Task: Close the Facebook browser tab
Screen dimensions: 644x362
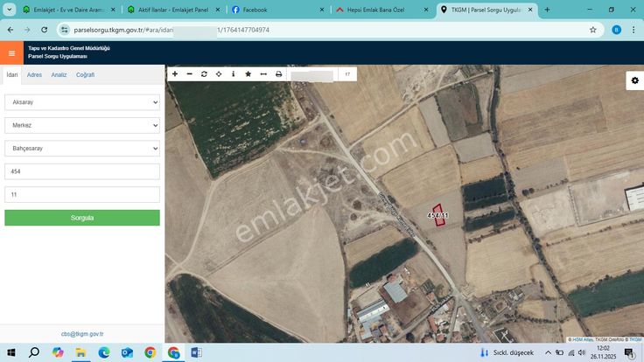Action: click(322, 10)
